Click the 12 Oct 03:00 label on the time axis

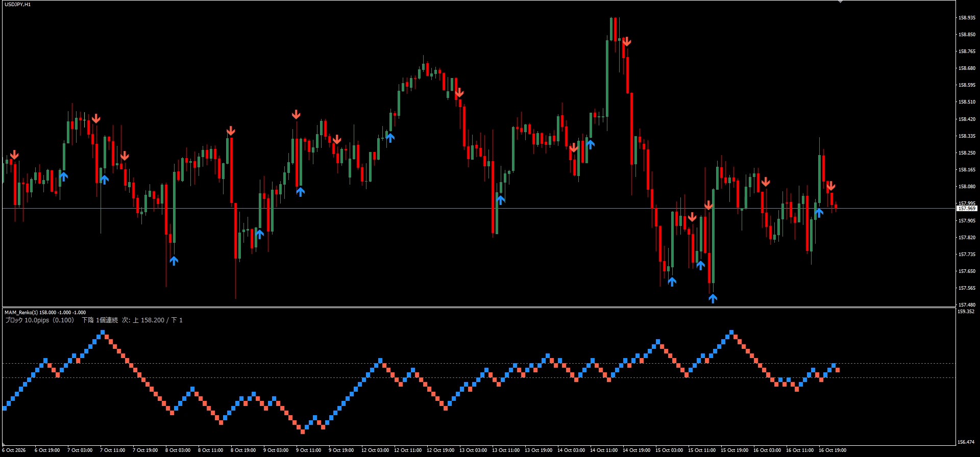[x=375, y=450]
